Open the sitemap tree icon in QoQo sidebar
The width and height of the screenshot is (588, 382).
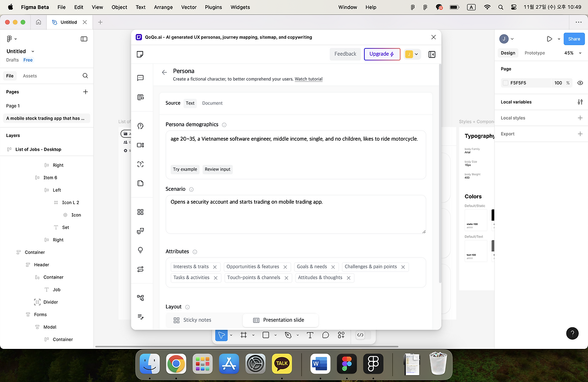[141, 298]
